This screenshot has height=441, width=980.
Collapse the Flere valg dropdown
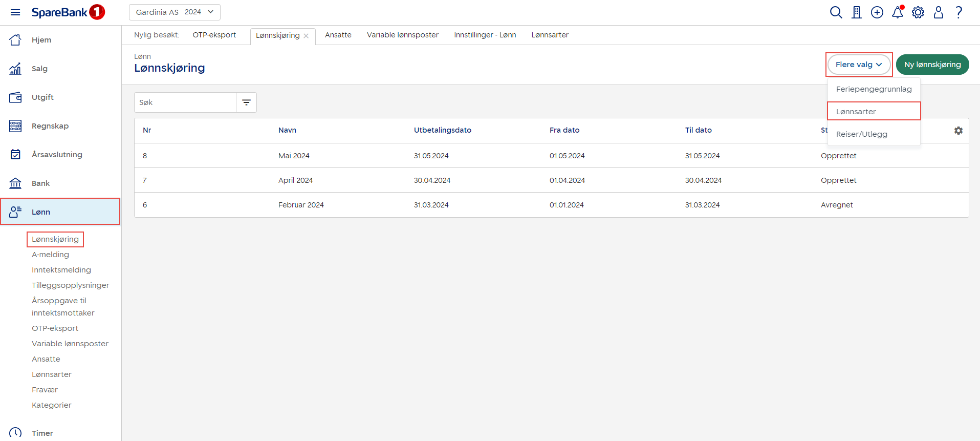coord(859,65)
